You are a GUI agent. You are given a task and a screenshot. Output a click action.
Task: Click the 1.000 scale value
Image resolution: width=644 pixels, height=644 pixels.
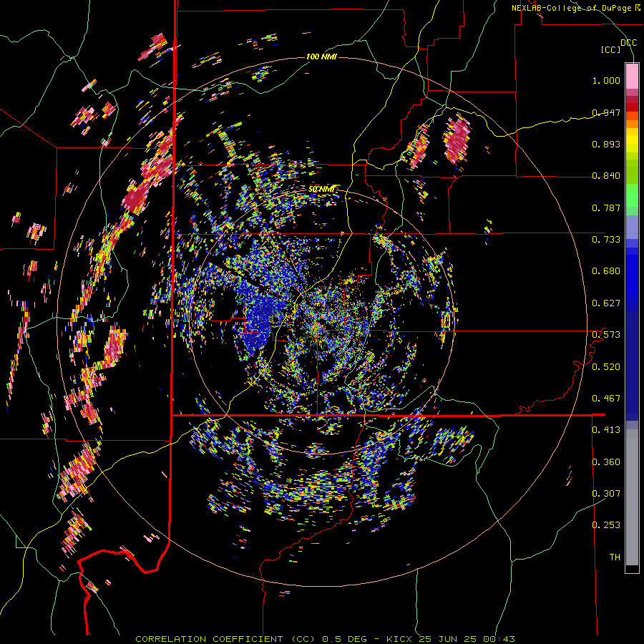(606, 80)
